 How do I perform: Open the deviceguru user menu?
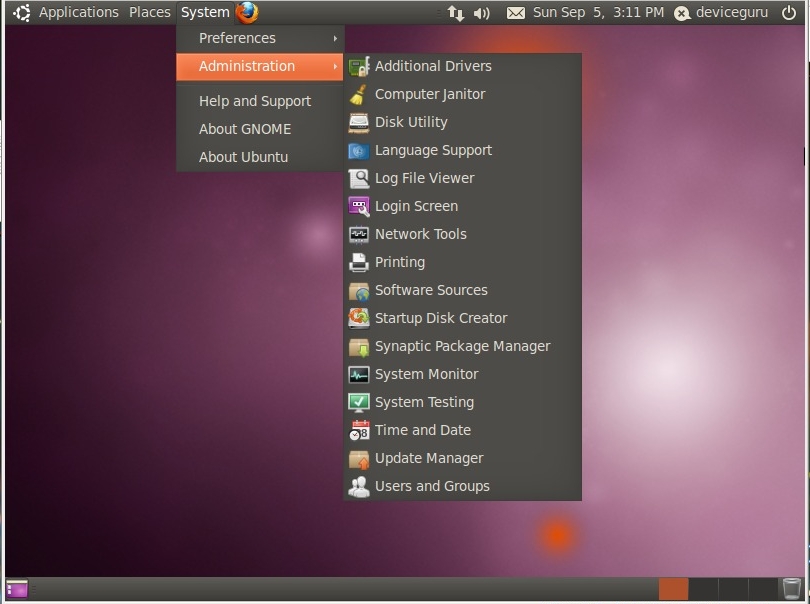(x=721, y=12)
